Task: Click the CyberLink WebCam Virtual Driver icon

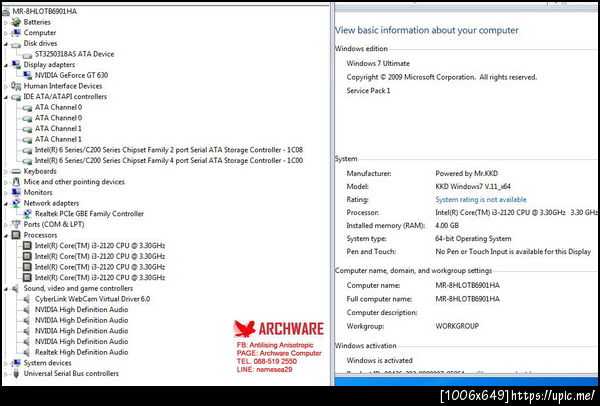Action: (x=27, y=299)
